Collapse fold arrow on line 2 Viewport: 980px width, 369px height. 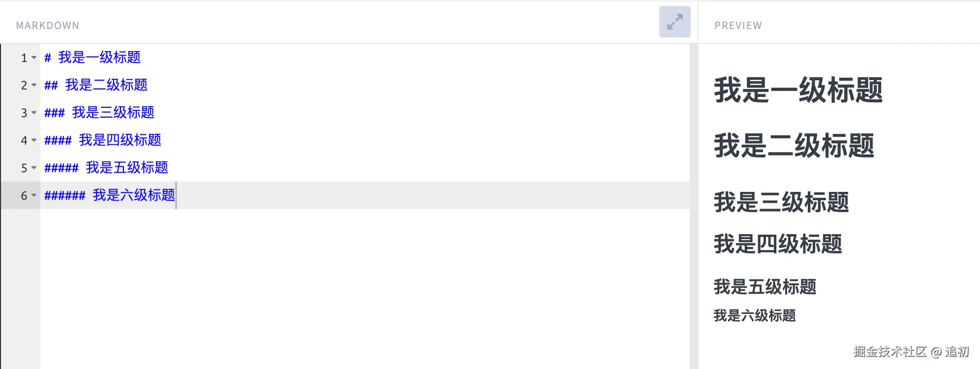click(34, 85)
